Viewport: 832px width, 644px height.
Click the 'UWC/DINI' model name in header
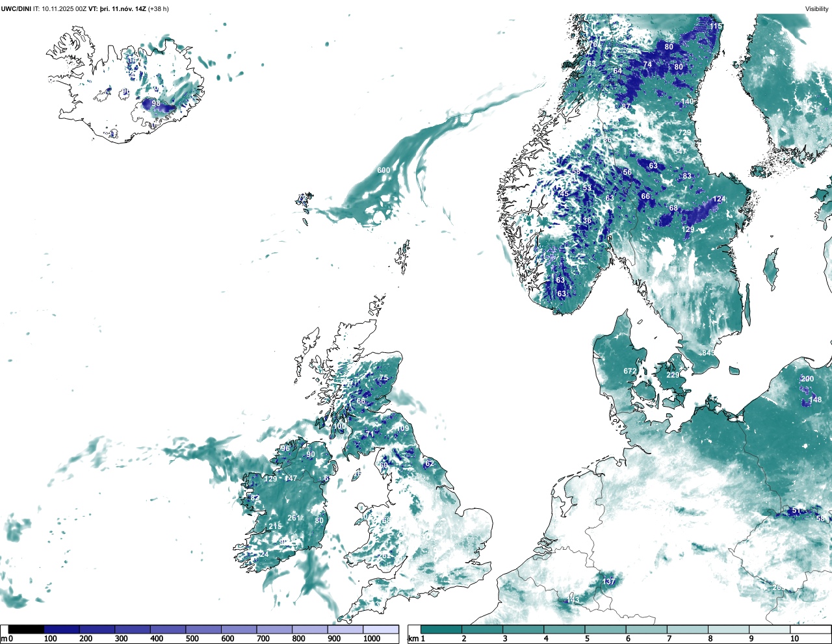click(x=16, y=9)
